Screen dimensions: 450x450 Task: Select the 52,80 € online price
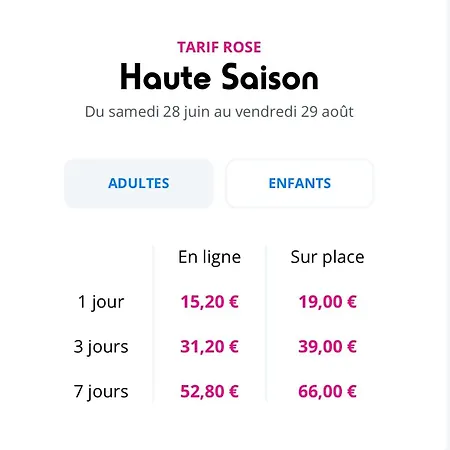pyautogui.click(x=209, y=391)
